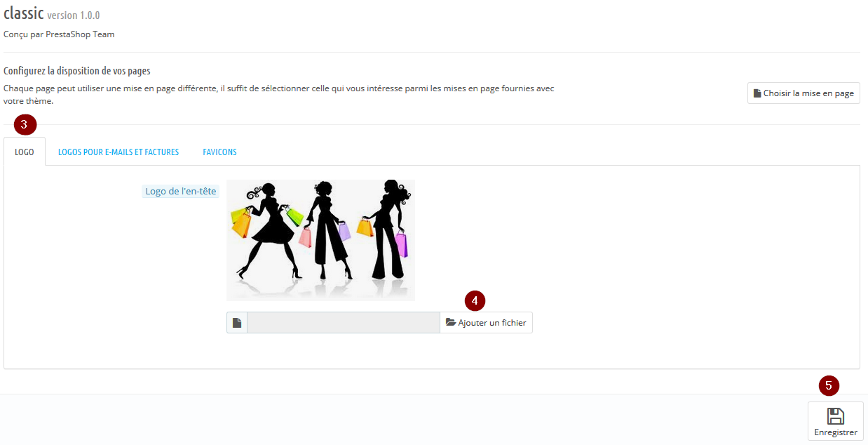The height and width of the screenshot is (445, 868).
Task: Click the floppy disk save icon
Action: pyautogui.click(x=835, y=416)
